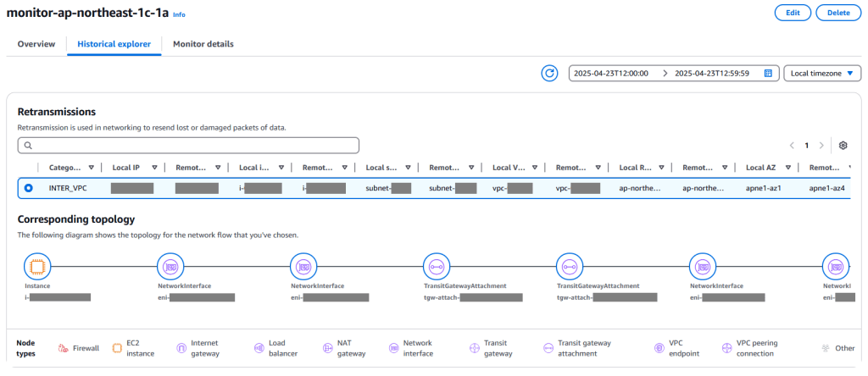Click the calendar icon in the time range
Viewport: 868px width, 376px height.
tap(768, 74)
